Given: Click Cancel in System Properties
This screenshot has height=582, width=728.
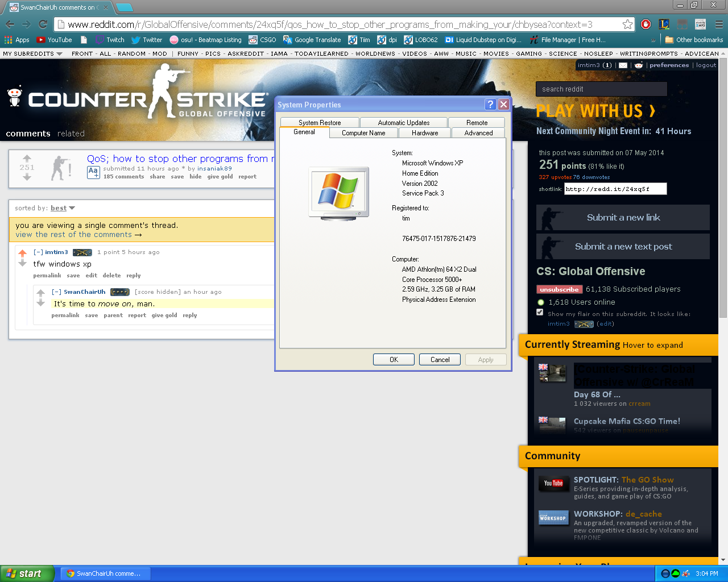Looking at the screenshot, I should pos(440,359).
